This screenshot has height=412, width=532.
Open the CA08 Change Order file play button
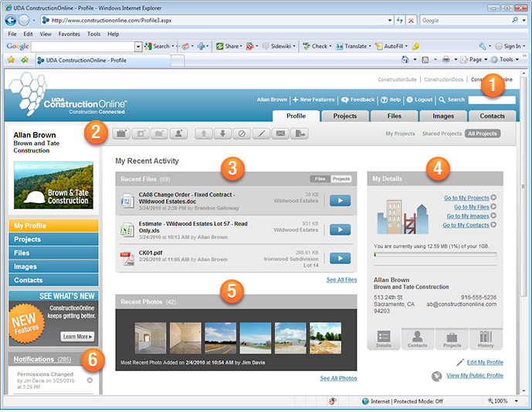click(340, 201)
